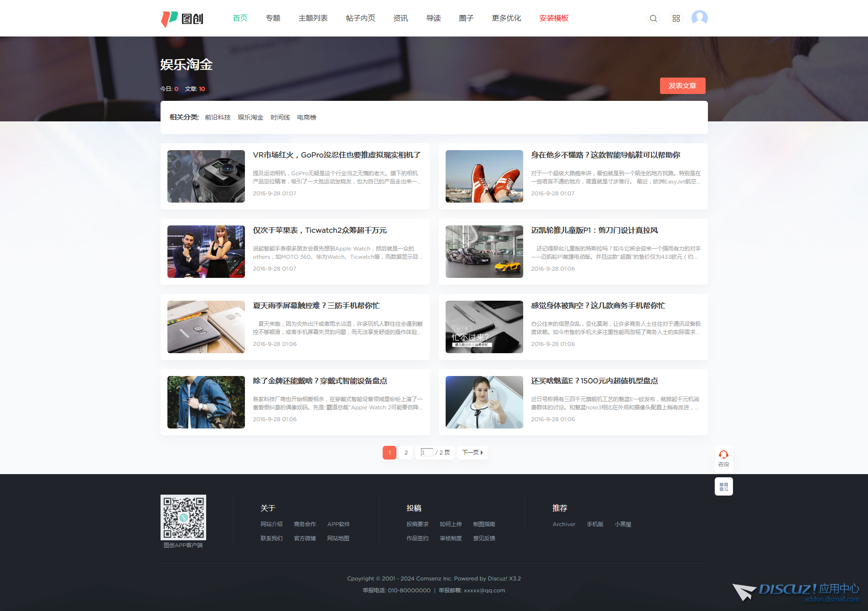
Task: Click the 手机版 footer link
Action: click(x=595, y=524)
